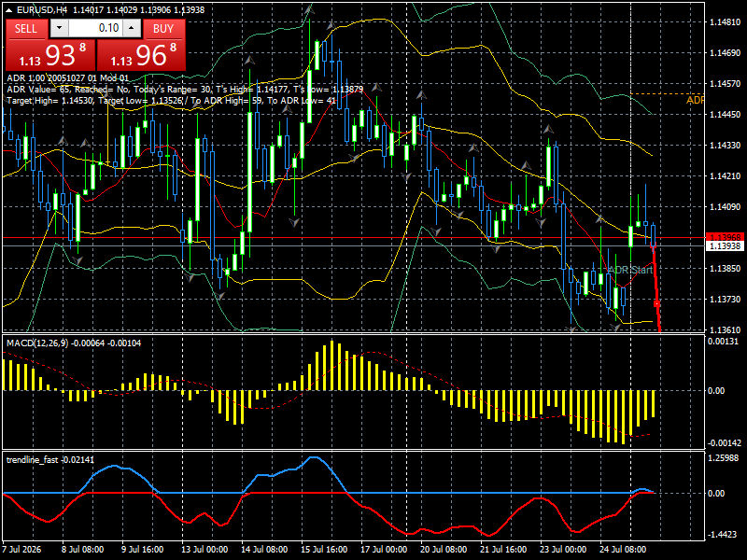Click the 1.14570 price axis label

[726, 84]
